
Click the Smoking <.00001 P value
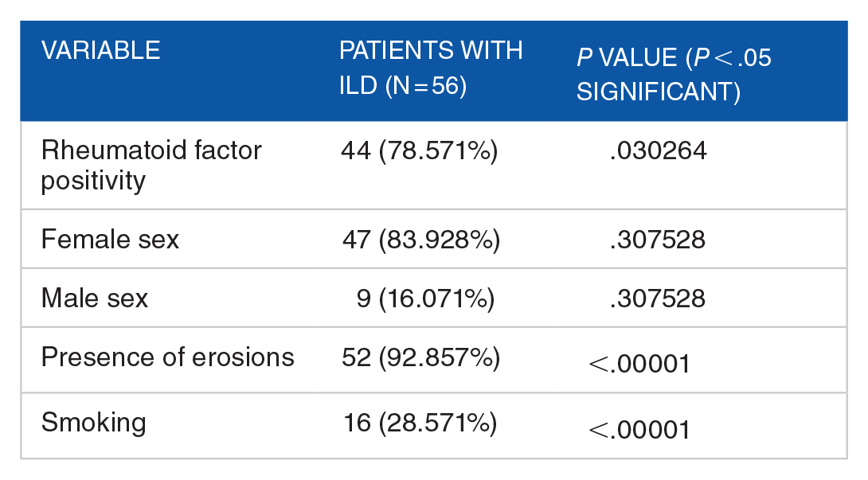pyautogui.click(x=639, y=430)
